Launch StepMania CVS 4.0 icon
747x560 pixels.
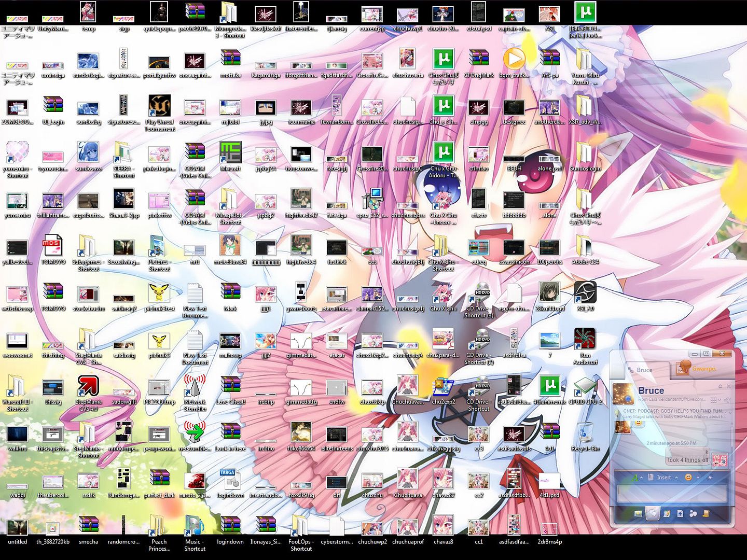(x=88, y=386)
